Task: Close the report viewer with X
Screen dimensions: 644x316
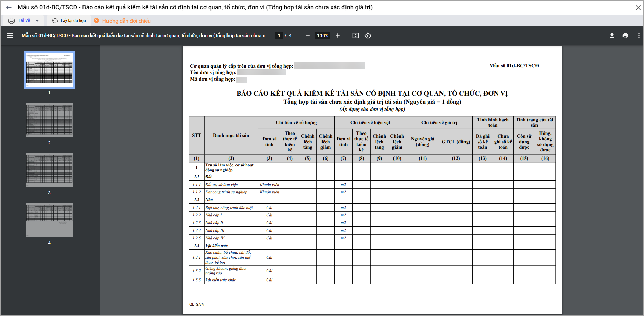Action: click(638, 7)
